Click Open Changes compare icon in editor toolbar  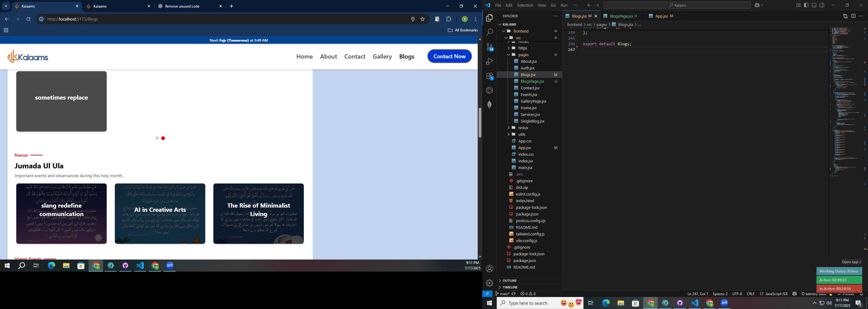(x=845, y=16)
